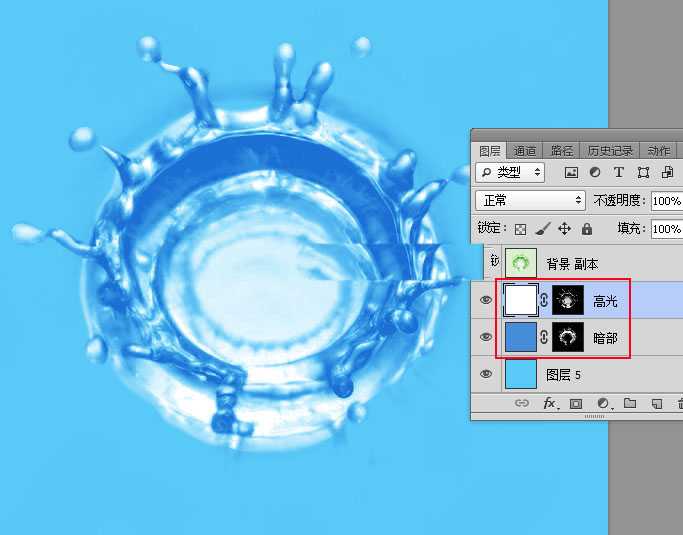Switch to the 历史记录 tab

pos(610,151)
